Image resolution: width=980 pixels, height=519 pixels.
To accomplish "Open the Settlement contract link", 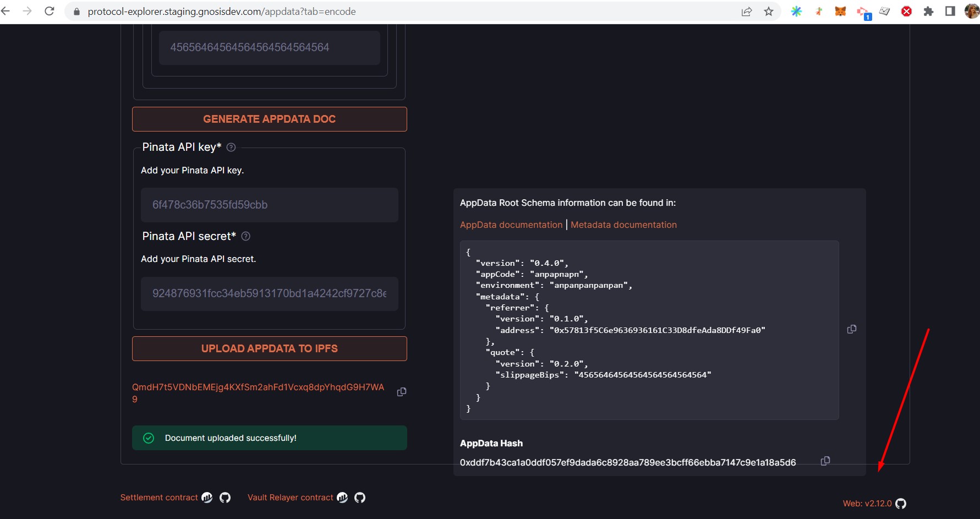I will pyautogui.click(x=159, y=498).
